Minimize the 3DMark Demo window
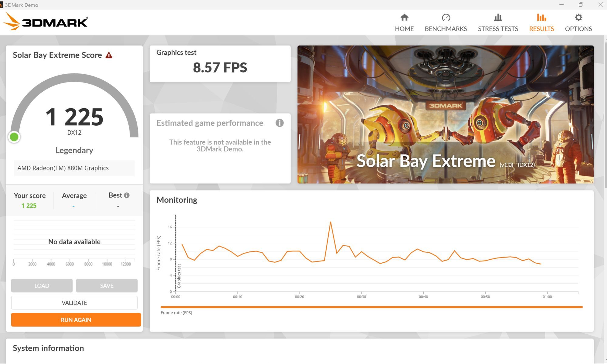This screenshot has height=364, width=607. (x=561, y=5)
